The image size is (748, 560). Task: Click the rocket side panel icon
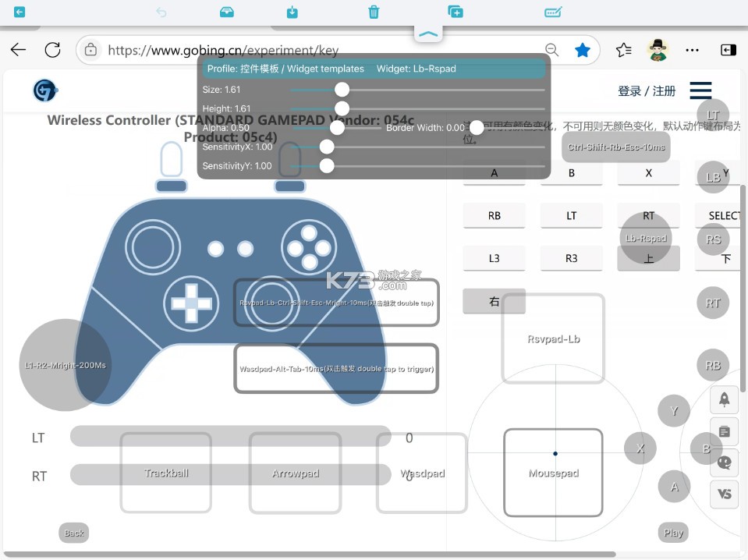pos(724,400)
